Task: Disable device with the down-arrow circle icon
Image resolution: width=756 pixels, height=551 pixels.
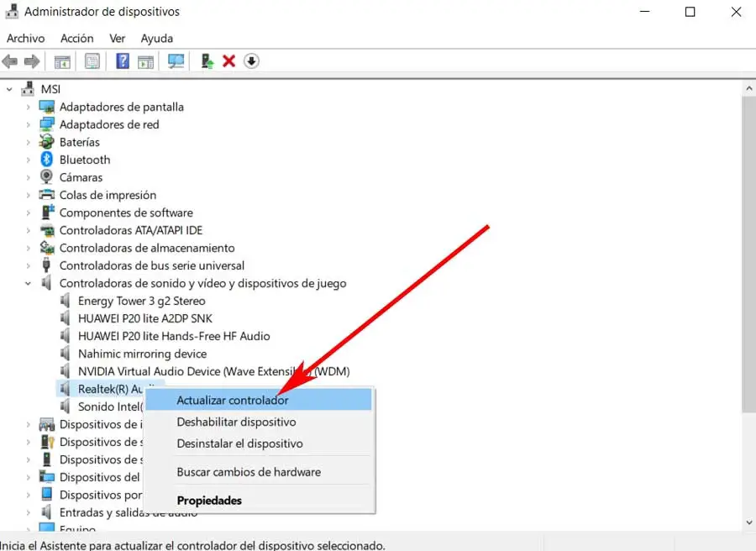Action: coord(251,61)
